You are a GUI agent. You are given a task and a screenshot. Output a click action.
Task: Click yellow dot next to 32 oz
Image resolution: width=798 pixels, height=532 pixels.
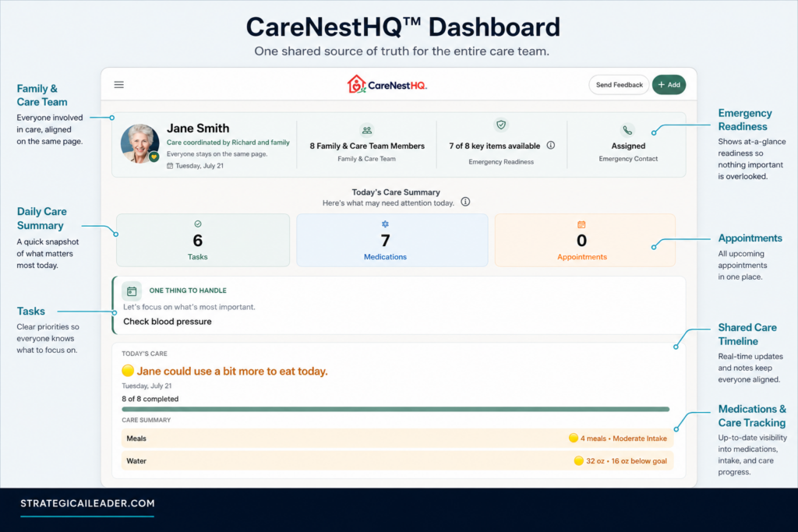click(x=579, y=461)
